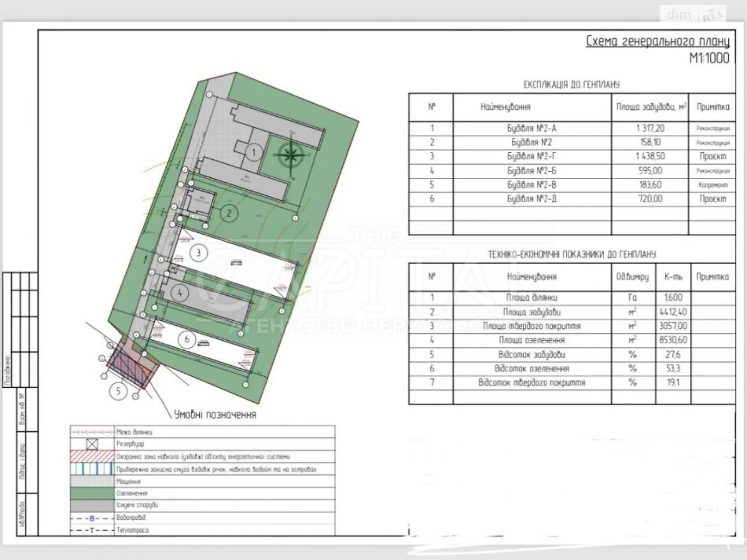747x560 pixels.
Task: Click the ТЕХНІКО-ЕКОНОМІЧНІ ПОКАЗНИКИ ДО ГЕНПЛАНУ heading
Action: coord(572,254)
